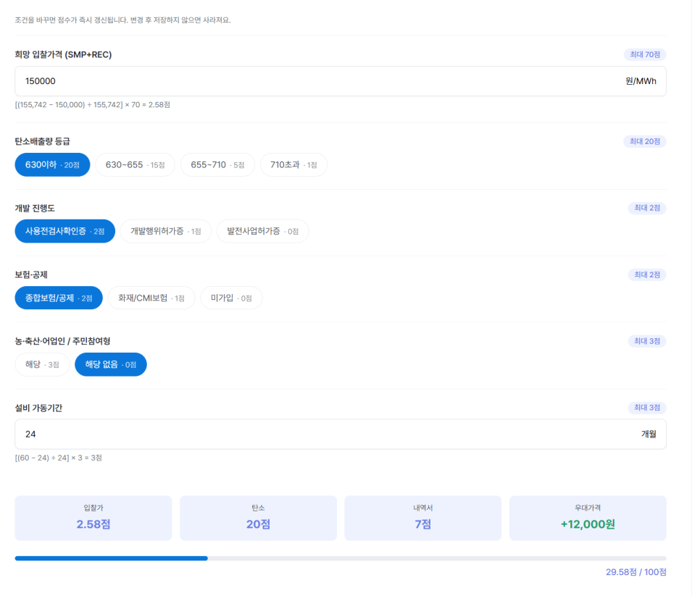Pick the 710초과 1점 option
The image size is (700, 596).
(x=293, y=165)
